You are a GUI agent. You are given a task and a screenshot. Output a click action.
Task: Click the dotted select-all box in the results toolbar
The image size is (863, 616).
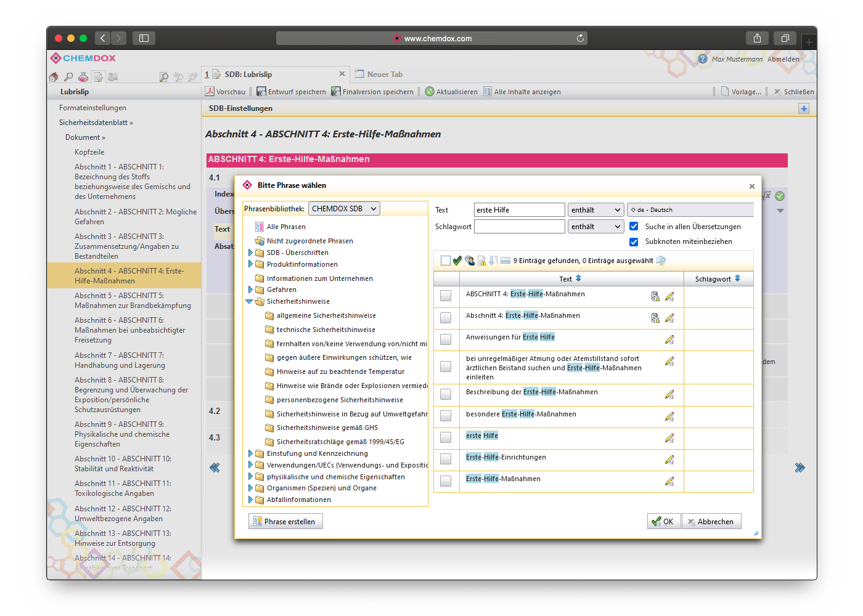(446, 261)
